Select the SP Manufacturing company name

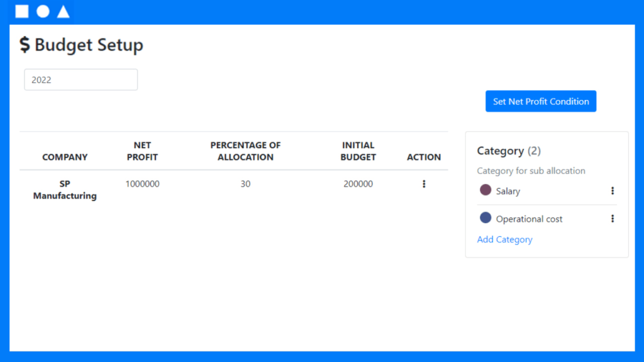pos(65,190)
